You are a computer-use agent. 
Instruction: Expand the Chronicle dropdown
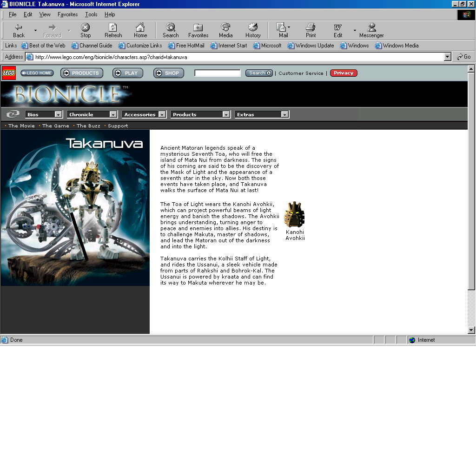[113, 114]
